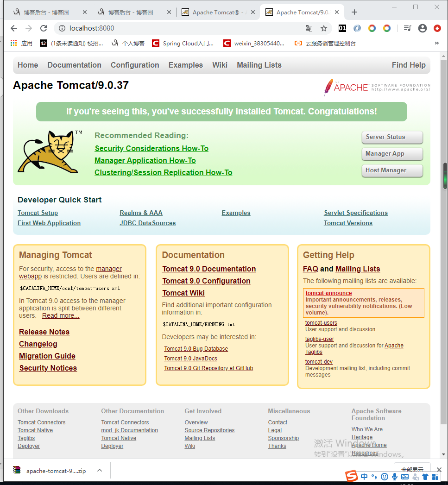Open the 云服务器管理控制台 bookmark
The width and height of the screenshot is (448, 485).
pyautogui.click(x=325, y=43)
